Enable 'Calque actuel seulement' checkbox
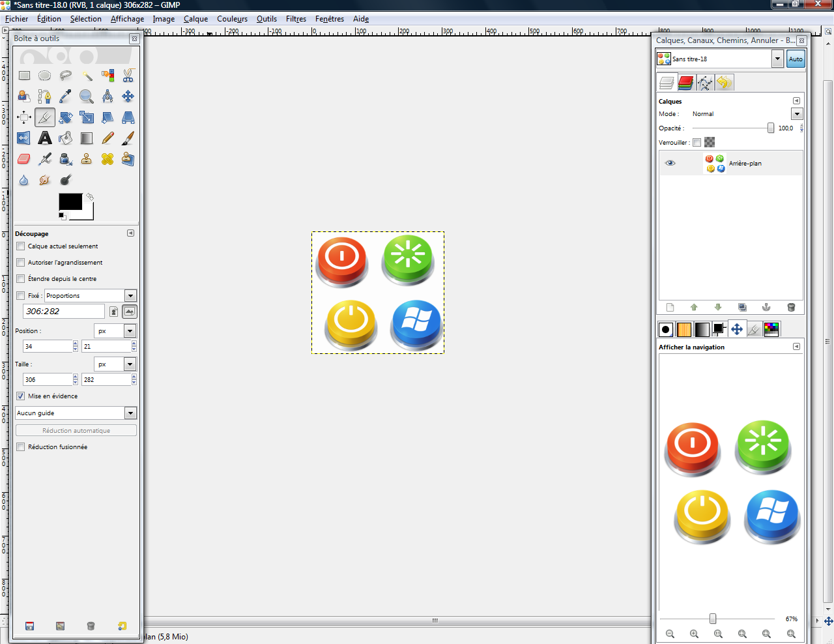 (x=21, y=246)
